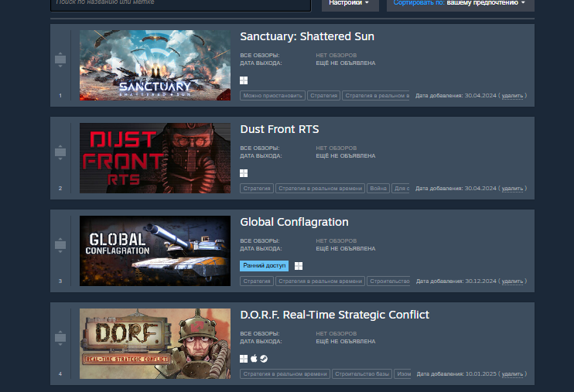The image size is (574, 392).
Task: Click Windows platform icon under Dust Front RTS
Action: pos(244,173)
